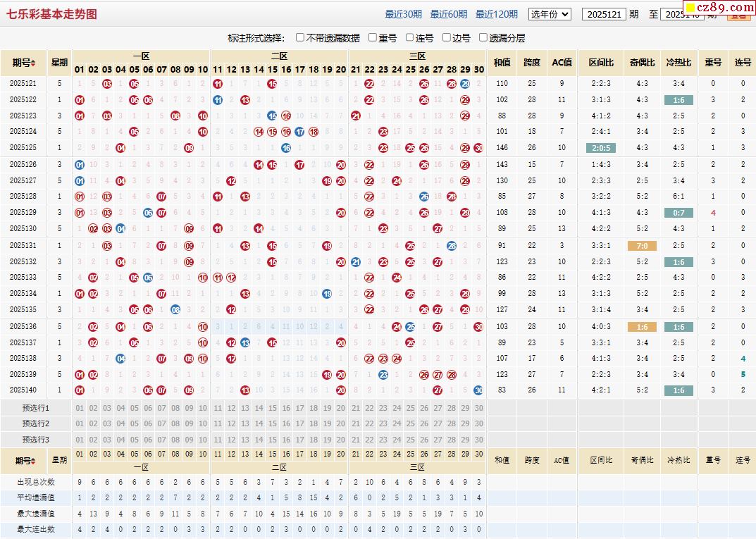Image resolution: width=756 pixels, height=539 pixels.
Task: Click blue ball 19 in row 2025134
Action: pos(327,294)
